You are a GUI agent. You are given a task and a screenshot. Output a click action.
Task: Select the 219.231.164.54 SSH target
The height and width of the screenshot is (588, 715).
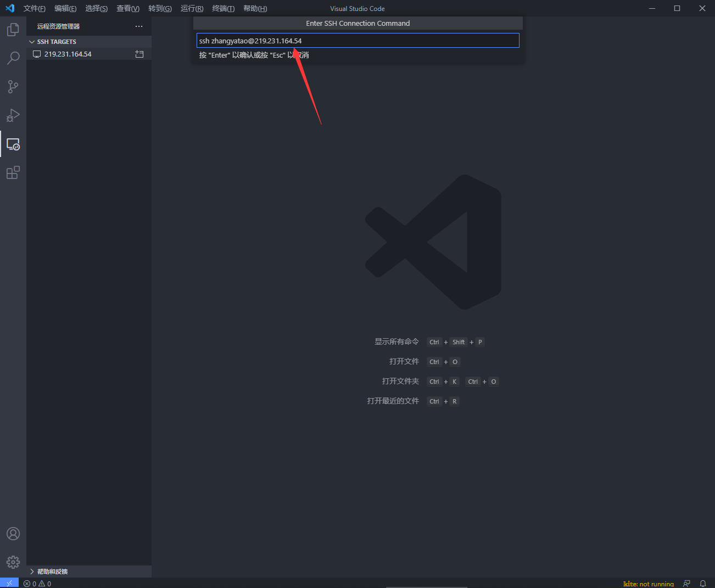(89, 54)
